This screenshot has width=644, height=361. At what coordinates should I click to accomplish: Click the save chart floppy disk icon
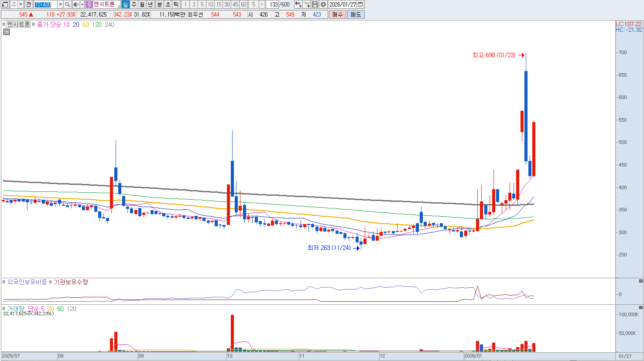tap(315, 4)
